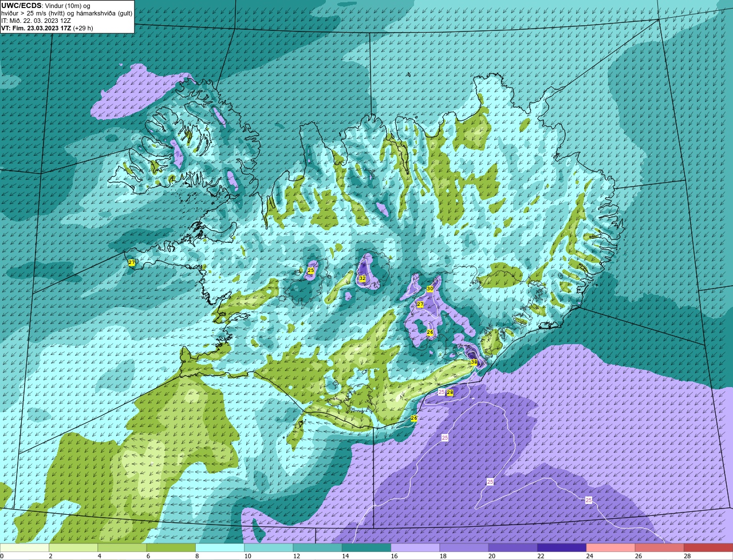Click the yellow 38 maximum gust label
Viewport: 733px width, 560px height.
[474, 362]
